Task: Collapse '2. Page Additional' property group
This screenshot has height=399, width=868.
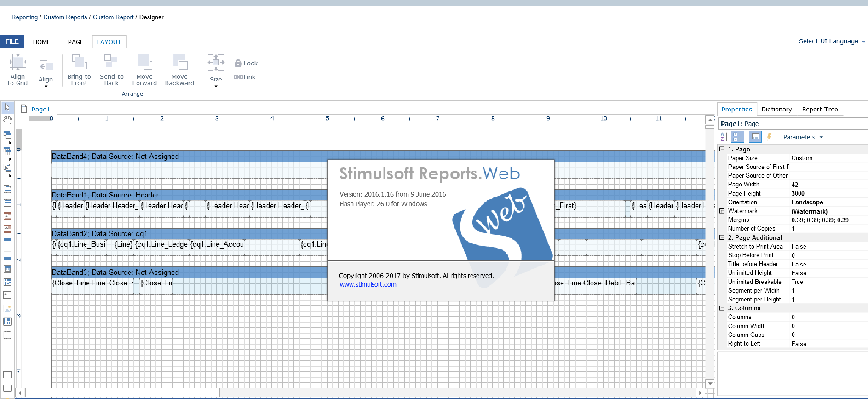Action: click(x=722, y=237)
